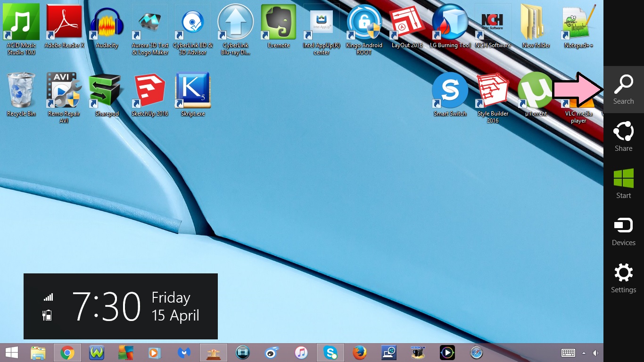Image resolution: width=644 pixels, height=362 pixels.
Task: Click the Windows Start button on taskbar
Action: tap(11, 353)
